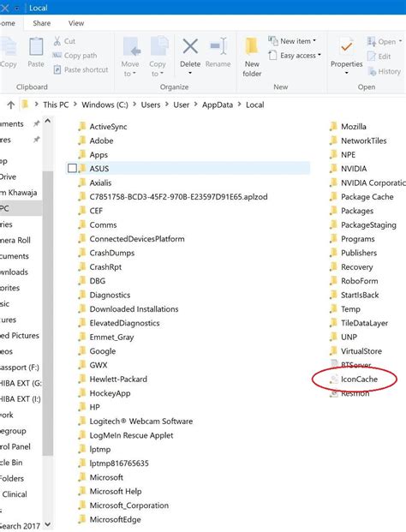Click the New folder icon
This screenshot has width=406, height=532.
252,46
